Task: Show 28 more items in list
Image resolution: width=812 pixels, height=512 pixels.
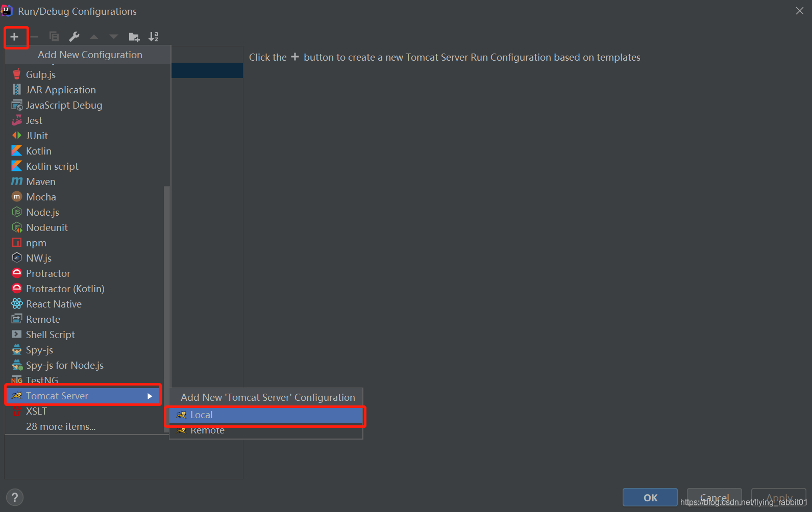Action: point(84,426)
